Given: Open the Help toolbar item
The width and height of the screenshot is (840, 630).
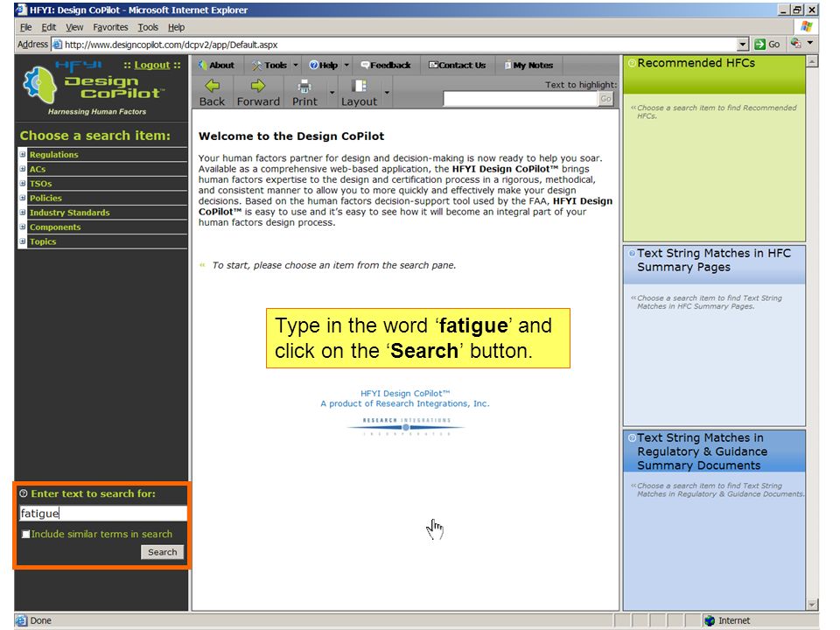Looking at the screenshot, I should (324, 65).
